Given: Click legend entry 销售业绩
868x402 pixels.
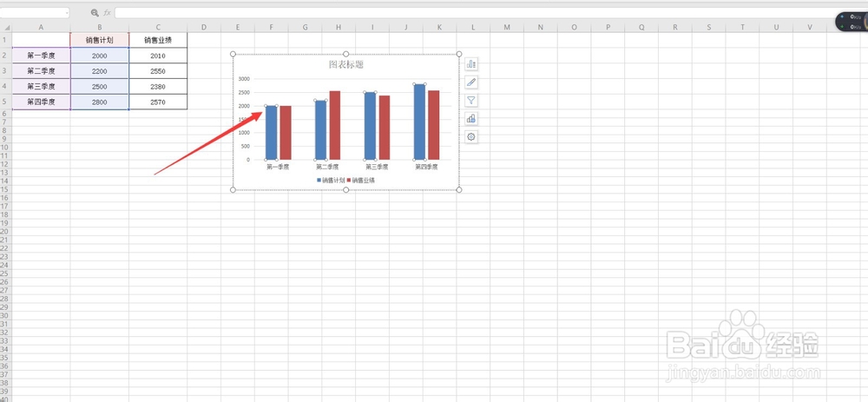Looking at the screenshot, I should pyautogui.click(x=361, y=180).
